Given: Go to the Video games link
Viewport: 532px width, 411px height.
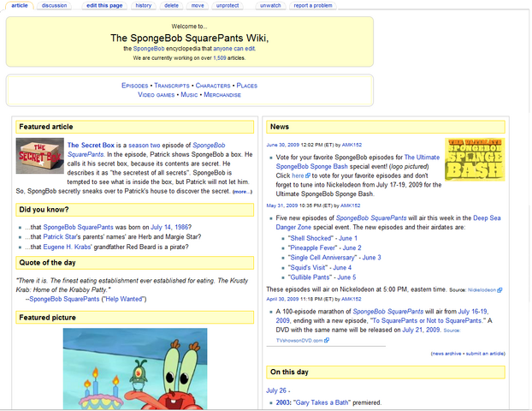Looking at the screenshot, I should [156, 95].
